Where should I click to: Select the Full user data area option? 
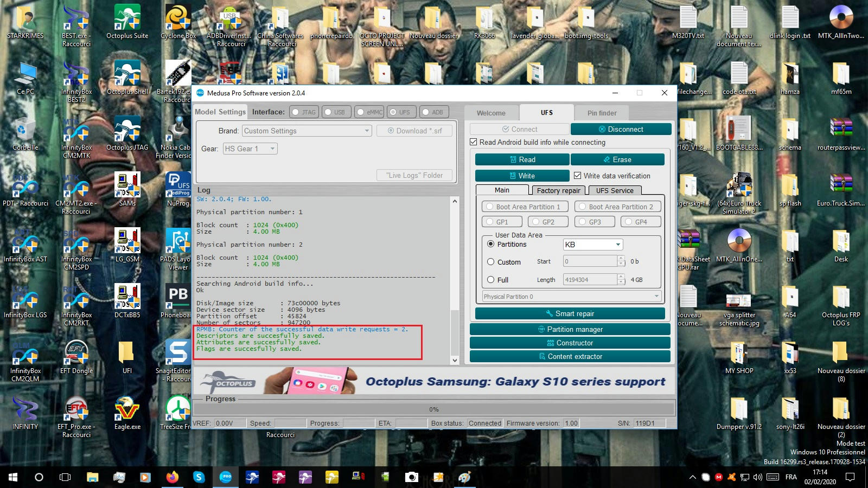[x=492, y=280]
